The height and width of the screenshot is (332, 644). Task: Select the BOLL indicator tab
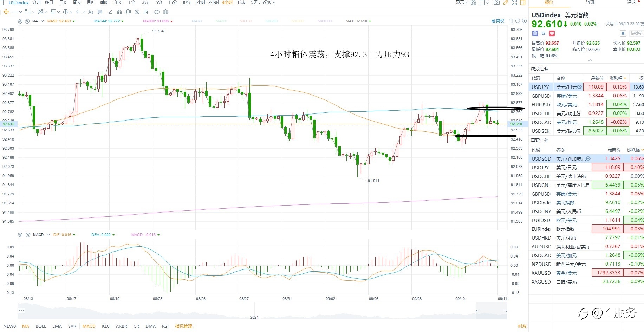41,326
